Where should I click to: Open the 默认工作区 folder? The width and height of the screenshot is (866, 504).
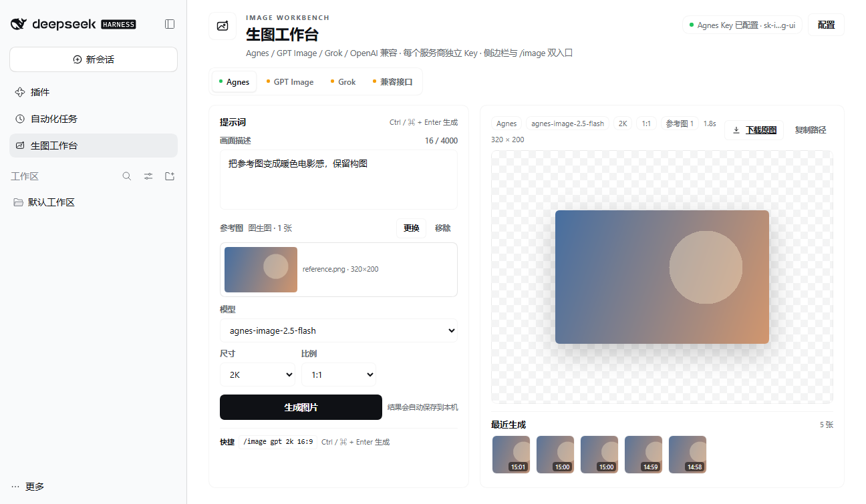(x=94, y=202)
